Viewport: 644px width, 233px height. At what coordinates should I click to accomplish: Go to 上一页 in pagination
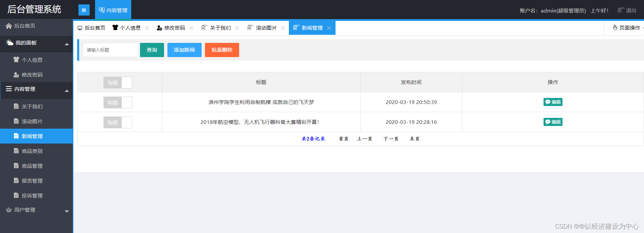tap(364, 139)
